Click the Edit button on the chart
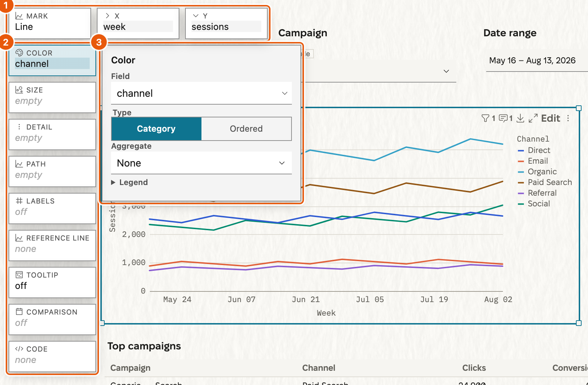 tap(551, 118)
